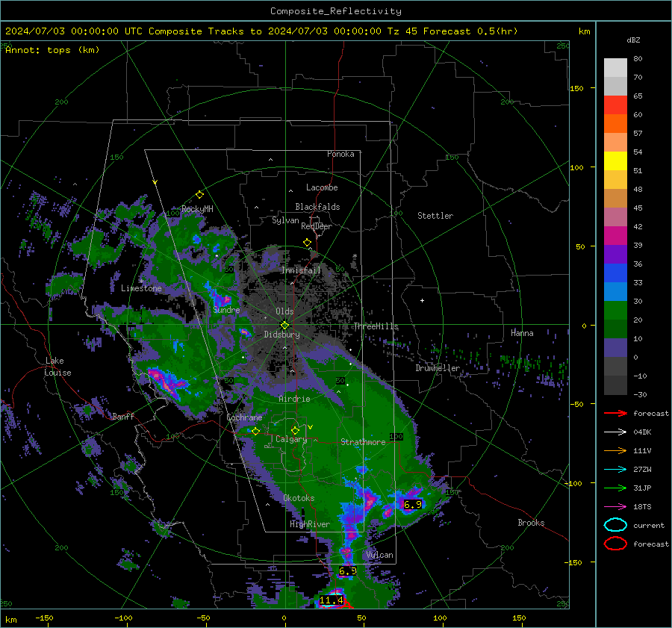Click the Sundre city label
This screenshot has height=628, width=672.
226,310
